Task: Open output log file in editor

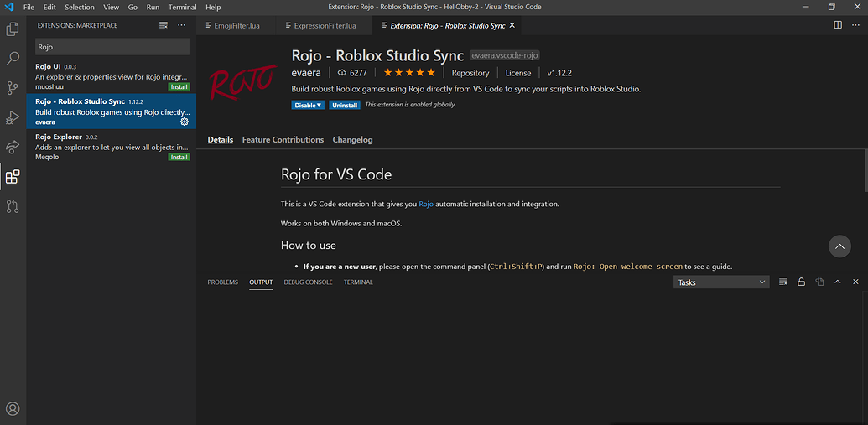Action: pos(819,282)
